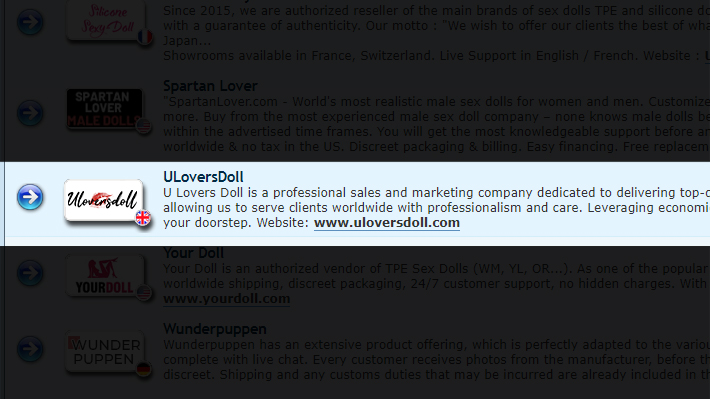Viewport: 710px width, 399px height.
Task: Click the French flag badge on Silicone Sexy Doll
Action: [145, 37]
